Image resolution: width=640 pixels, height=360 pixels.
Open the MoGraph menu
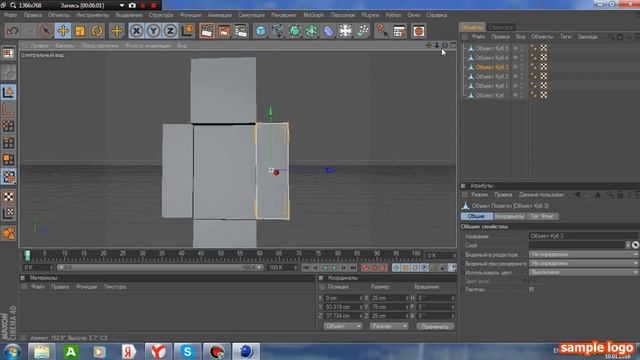pyautogui.click(x=313, y=15)
